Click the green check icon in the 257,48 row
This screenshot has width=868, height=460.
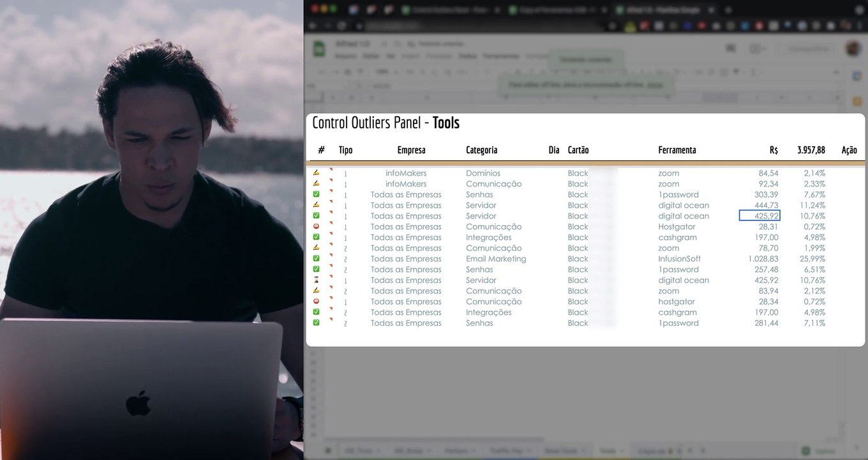316,269
